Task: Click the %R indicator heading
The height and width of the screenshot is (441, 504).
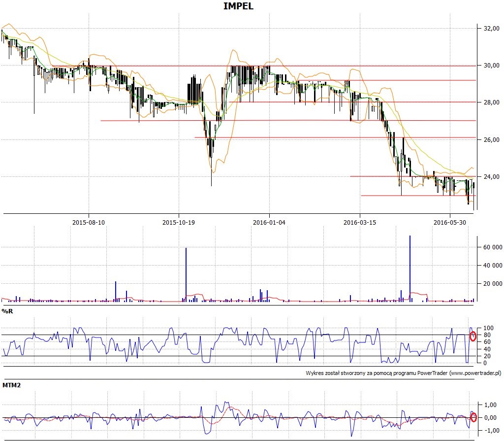Action: tap(7, 311)
